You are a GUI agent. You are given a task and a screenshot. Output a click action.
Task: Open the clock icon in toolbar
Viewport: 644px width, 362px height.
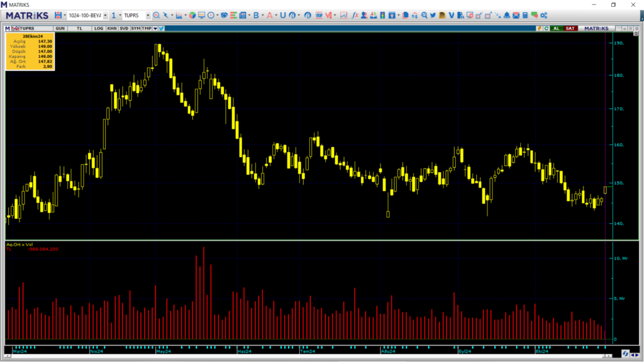[211, 15]
